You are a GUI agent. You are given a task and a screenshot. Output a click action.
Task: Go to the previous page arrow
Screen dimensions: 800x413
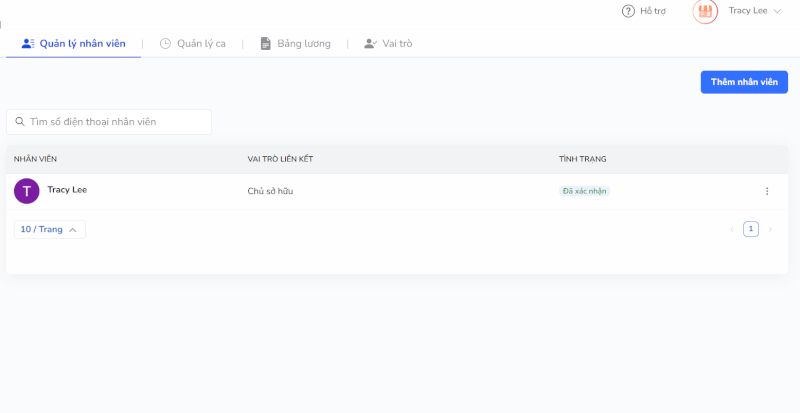tap(732, 229)
